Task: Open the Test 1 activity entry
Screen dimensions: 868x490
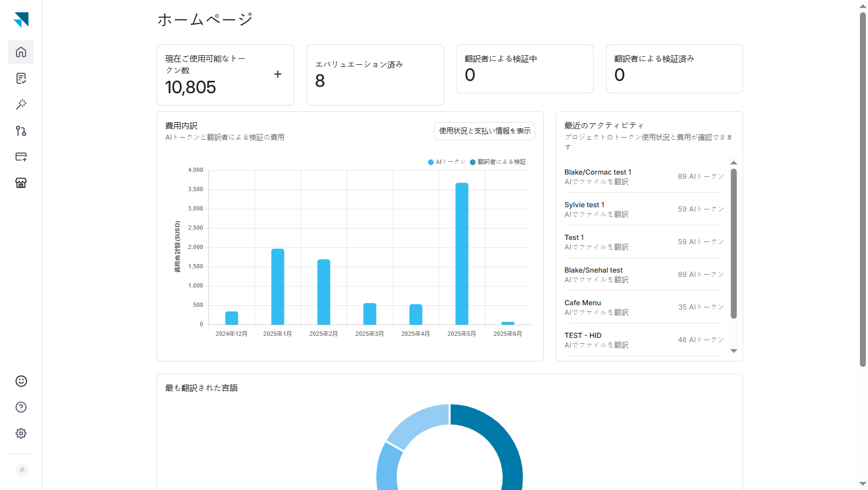Action: point(644,242)
